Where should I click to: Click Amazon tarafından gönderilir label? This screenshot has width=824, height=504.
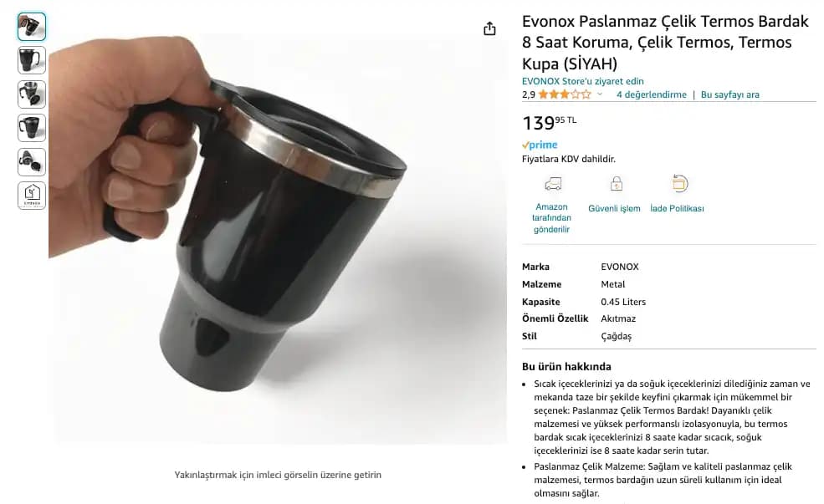pyautogui.click(x=551, y=218)
